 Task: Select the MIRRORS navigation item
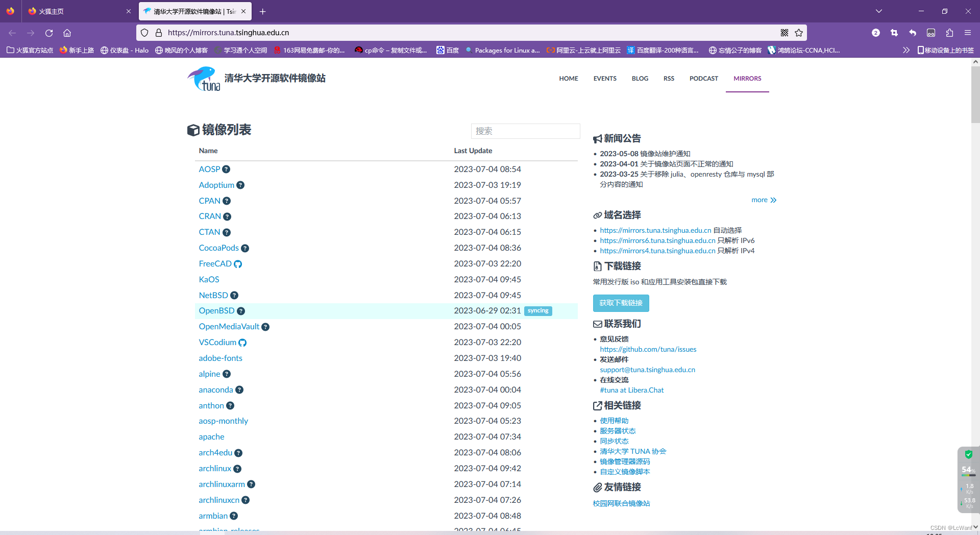pos(747,79)
